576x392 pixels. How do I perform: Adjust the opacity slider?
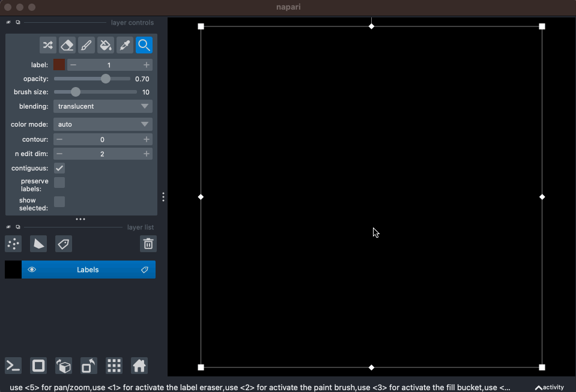pyautogui.click(x=106, y=79)
